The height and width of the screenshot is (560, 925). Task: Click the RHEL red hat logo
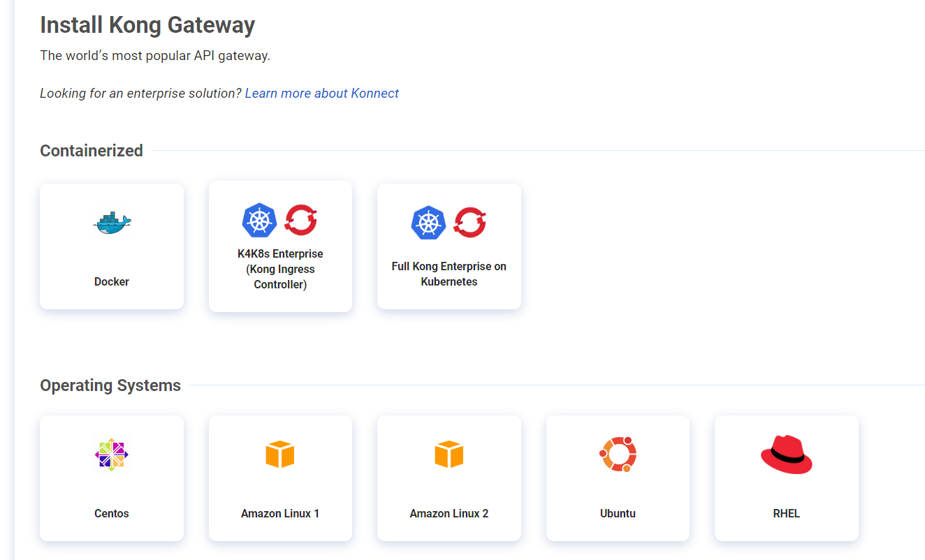point(787,455)
